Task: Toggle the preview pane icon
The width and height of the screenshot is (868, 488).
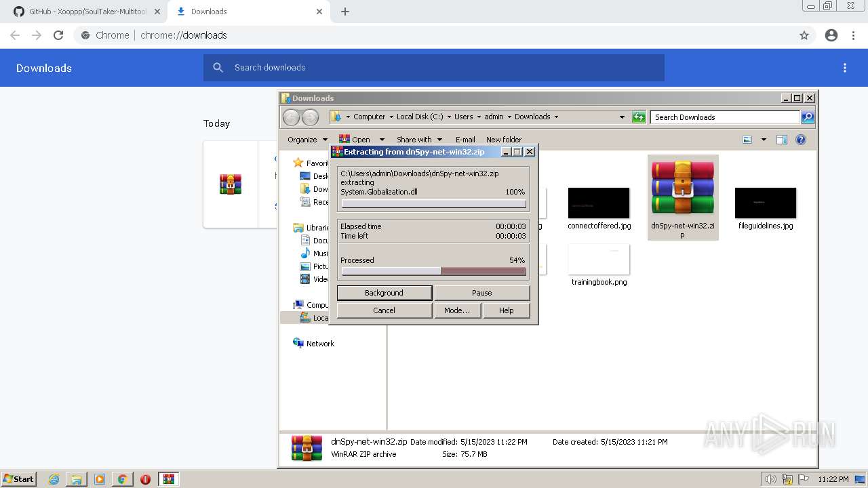Action: pyautogui.click(x=782, y=140)
